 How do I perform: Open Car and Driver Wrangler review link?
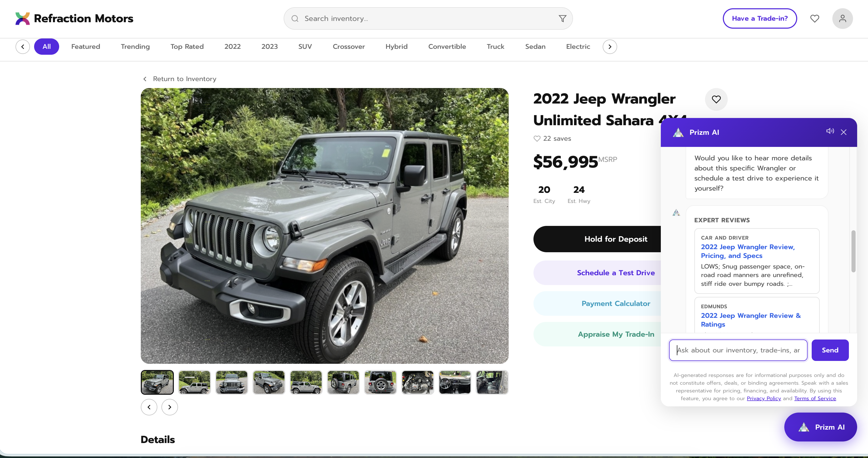tap(748, 251)
